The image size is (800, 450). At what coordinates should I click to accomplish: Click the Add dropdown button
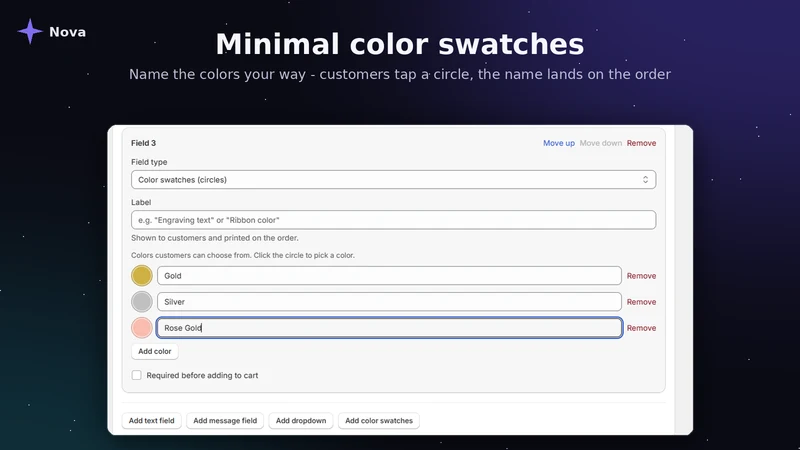pos(301,420)
